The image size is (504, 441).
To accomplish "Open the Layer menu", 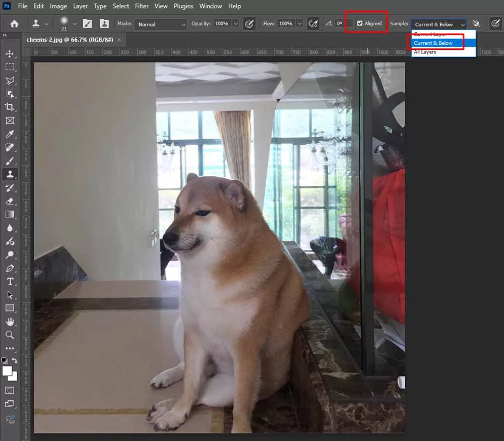I will [x=80, y=6].
